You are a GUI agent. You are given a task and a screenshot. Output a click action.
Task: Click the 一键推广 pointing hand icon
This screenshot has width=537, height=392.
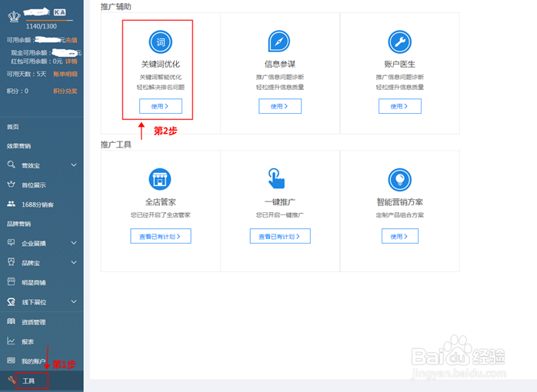[x=276, y=178]
